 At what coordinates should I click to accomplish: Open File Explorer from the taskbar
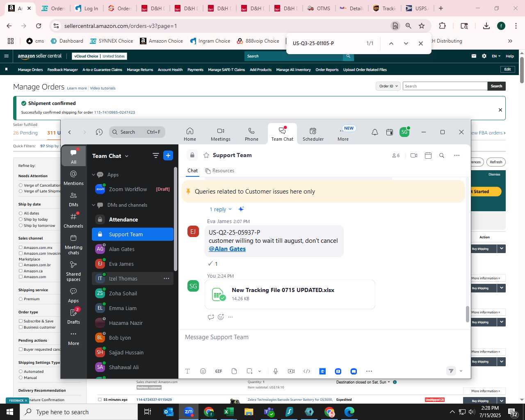[249, 412]
